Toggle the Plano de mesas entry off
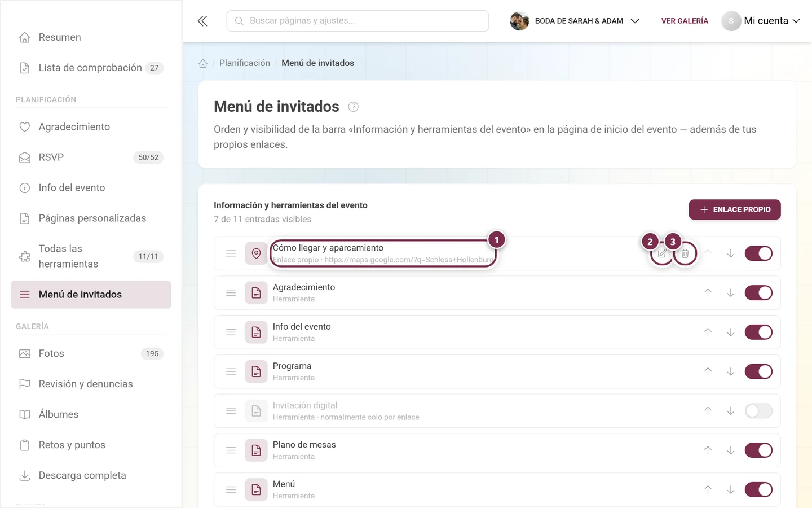This screenshot has height=508, width=812. 758,450
